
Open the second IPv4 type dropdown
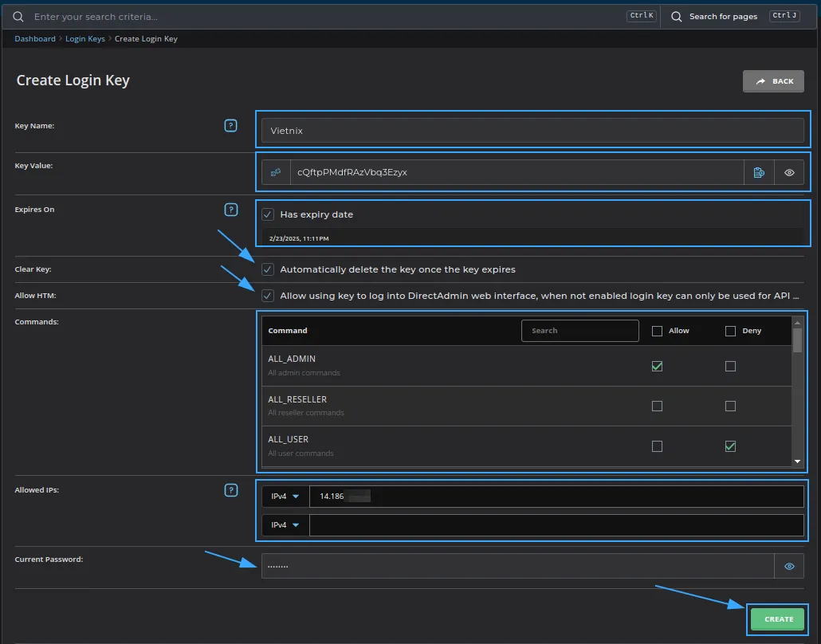point(285,525)
